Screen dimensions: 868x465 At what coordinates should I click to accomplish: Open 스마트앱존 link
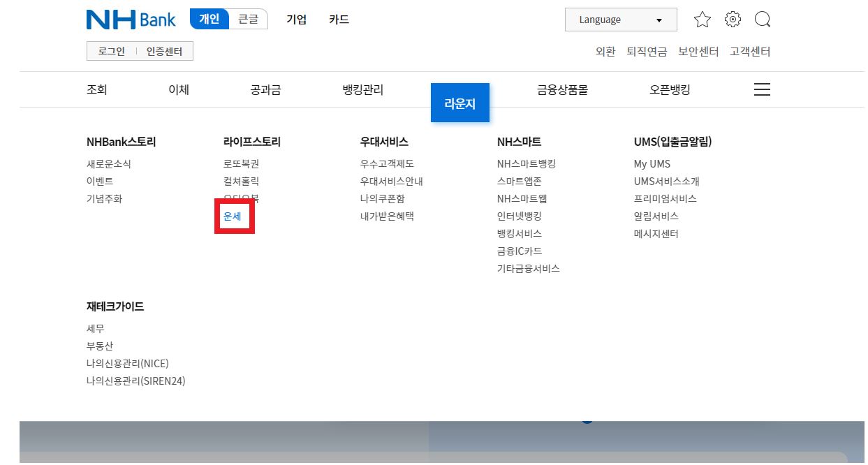520,182
